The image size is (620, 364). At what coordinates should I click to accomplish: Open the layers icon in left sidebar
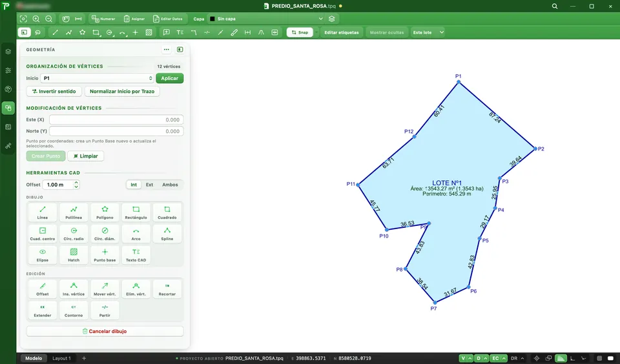click(8, 52)
